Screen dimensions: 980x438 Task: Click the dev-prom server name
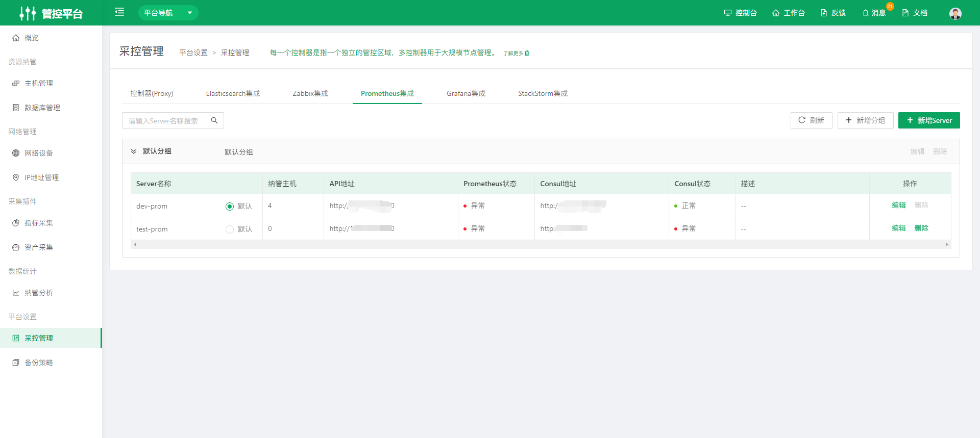pos(152,207)
